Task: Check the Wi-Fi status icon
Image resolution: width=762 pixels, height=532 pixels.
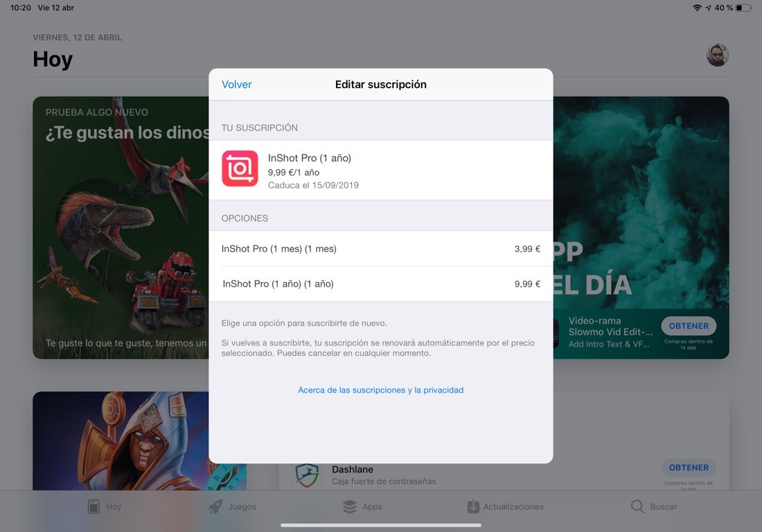Action: click(x=697, y=8)
